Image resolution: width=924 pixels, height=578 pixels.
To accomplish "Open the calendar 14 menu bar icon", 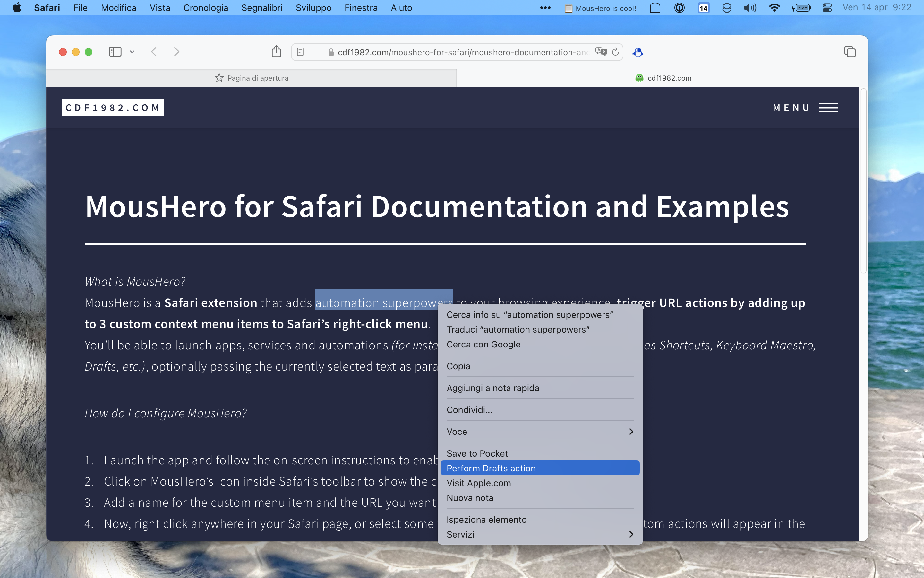I will [x=703, y=8].
